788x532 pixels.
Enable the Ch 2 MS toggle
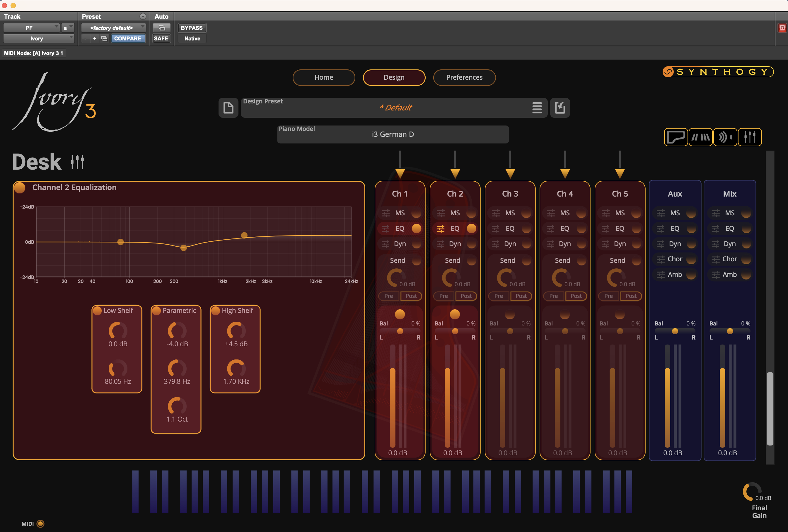[471, 213]
